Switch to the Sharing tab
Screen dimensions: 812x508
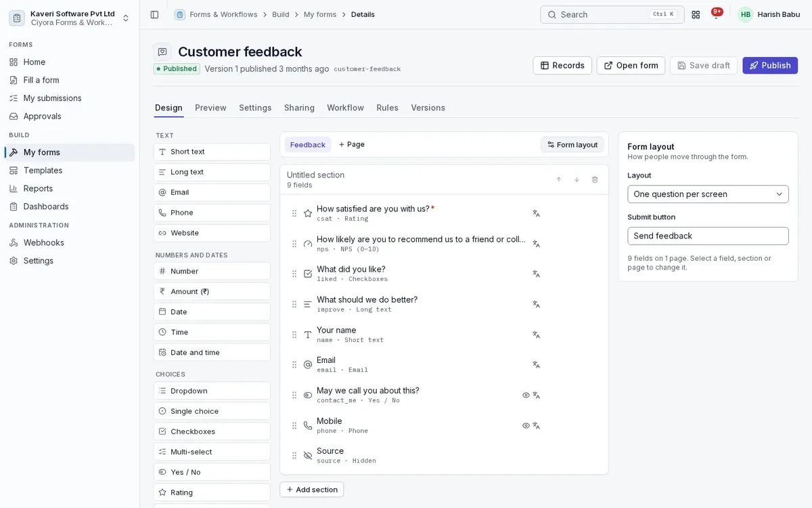click(299, 108)
